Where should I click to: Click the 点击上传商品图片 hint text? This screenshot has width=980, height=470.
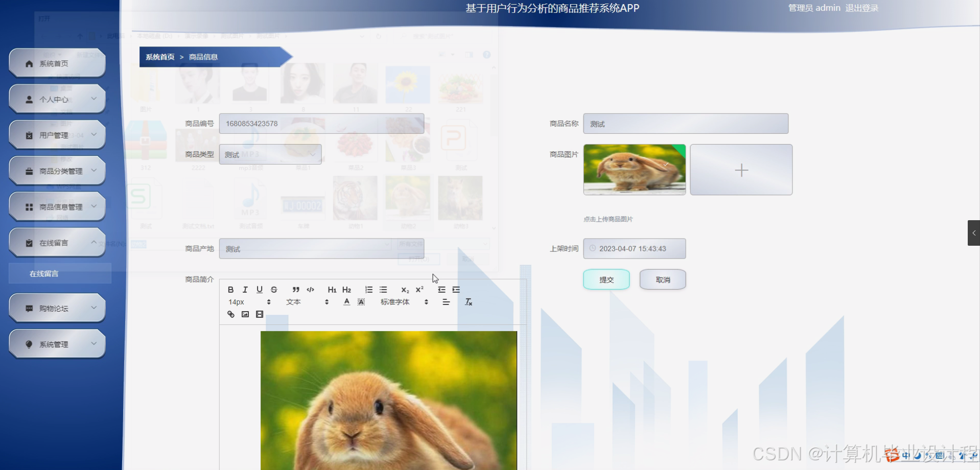coord(608,219)
